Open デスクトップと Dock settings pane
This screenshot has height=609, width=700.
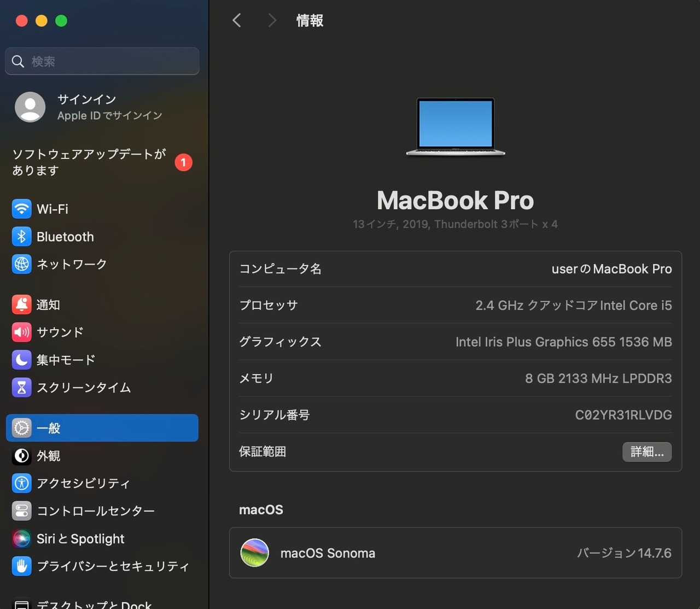tap(102, 602)
